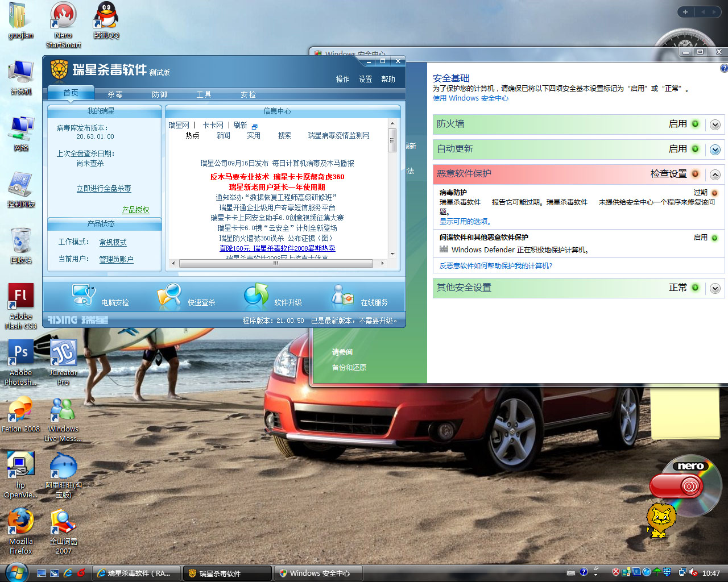This screenshot has width=728, height=582.
Task: Expand 其他安全设置 section chevron
Action: (715, 288)
